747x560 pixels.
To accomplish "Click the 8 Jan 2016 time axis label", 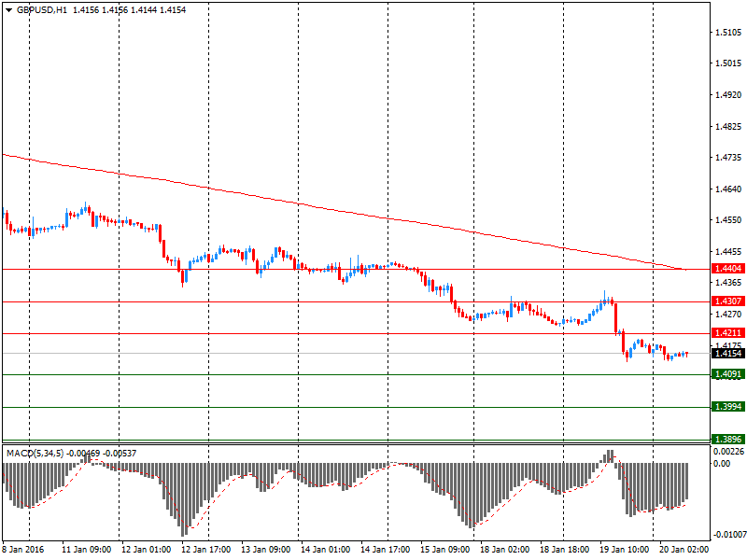I will pos(22,550).
